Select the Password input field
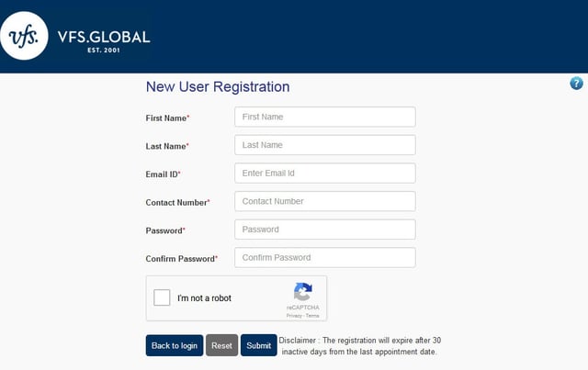Image resolution: width=588 pixels, height=370 pixels. [x=325, y=229]
